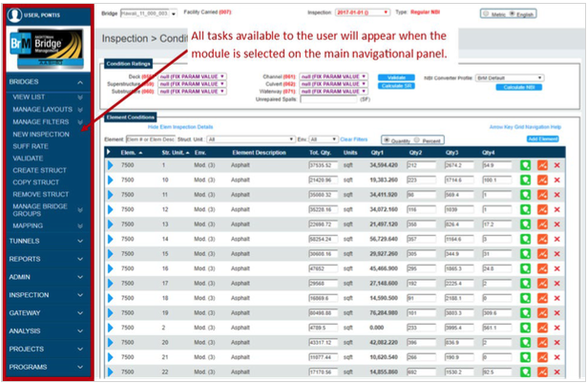Click the Calculate NBI button
Image resolution: width=588 pixels, height=383 pixels.
519,88
